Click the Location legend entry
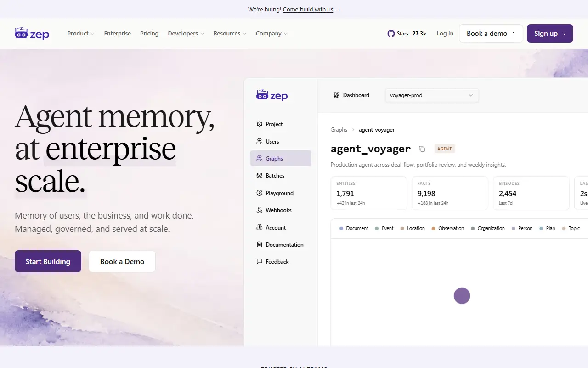This screenshot has width=588, height=368. click(413, 228)
